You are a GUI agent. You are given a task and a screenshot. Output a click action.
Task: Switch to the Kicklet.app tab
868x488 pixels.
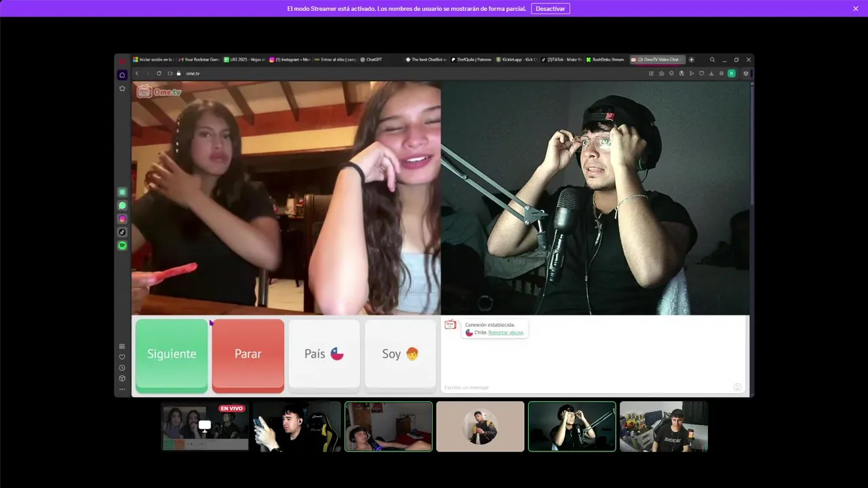[517, 60]
